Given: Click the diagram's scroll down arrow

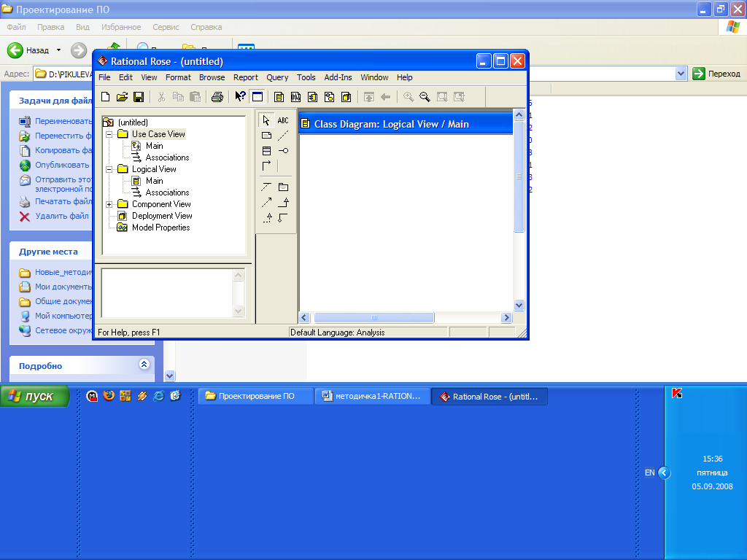Looking at the screenshot, I should tap(519, 306).
